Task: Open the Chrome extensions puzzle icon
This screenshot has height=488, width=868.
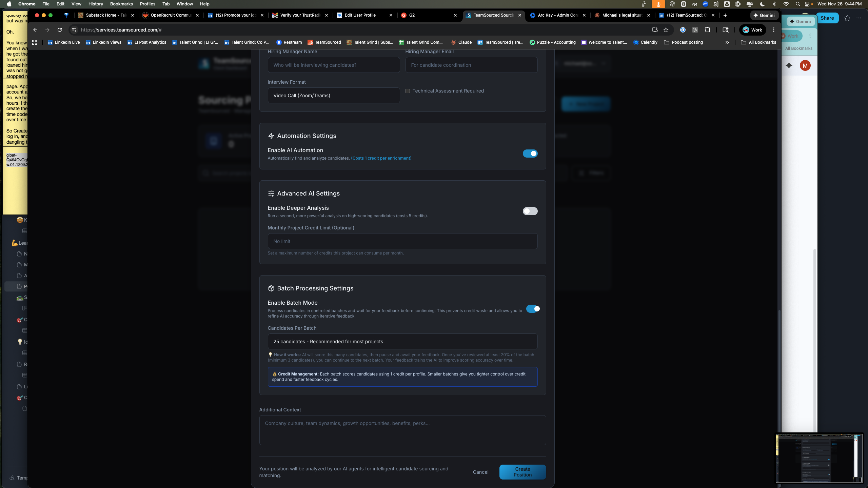Action: (707, 30)
